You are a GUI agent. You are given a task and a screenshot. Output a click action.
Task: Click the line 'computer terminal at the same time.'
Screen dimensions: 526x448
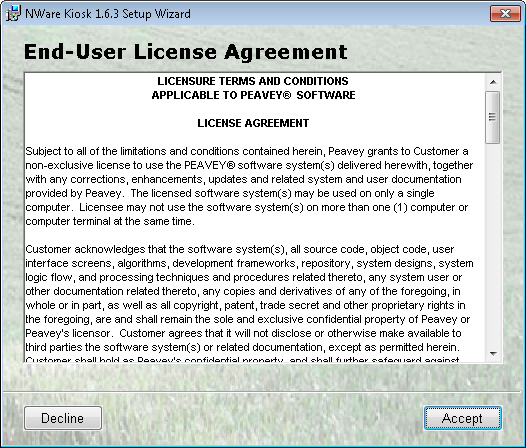pyautogui.click(x=110, y=221)
